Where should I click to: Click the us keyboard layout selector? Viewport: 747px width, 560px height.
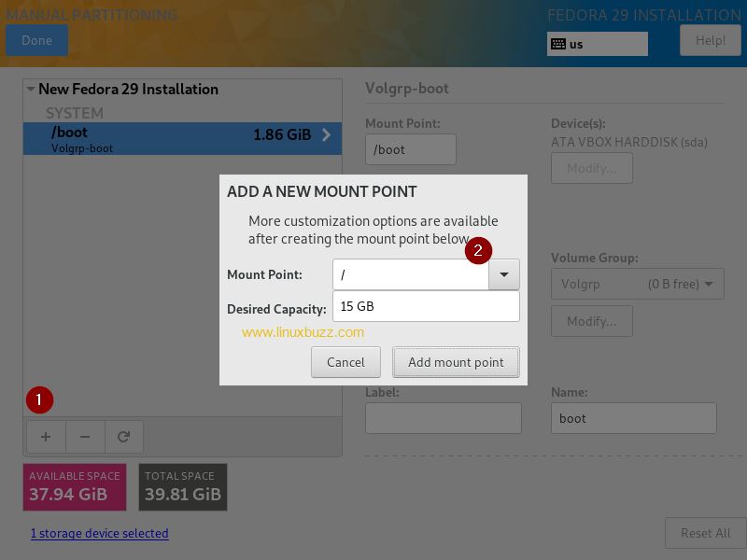598,44
